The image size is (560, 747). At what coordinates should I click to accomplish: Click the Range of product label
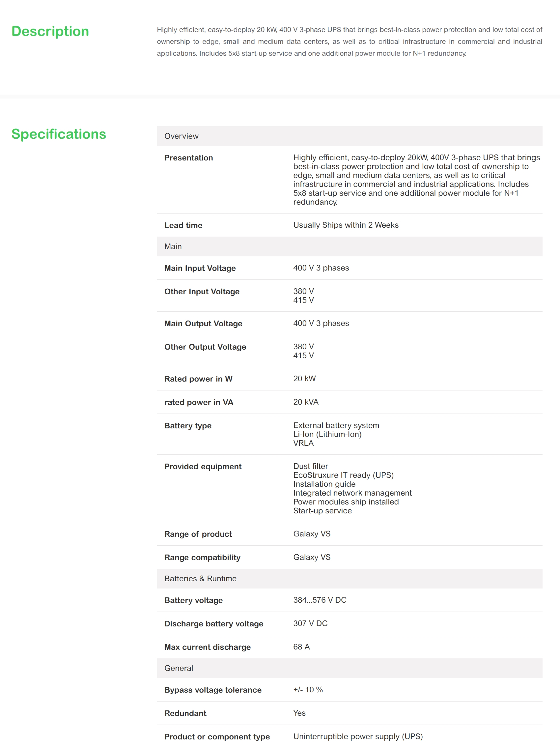(x=198, y=534)
